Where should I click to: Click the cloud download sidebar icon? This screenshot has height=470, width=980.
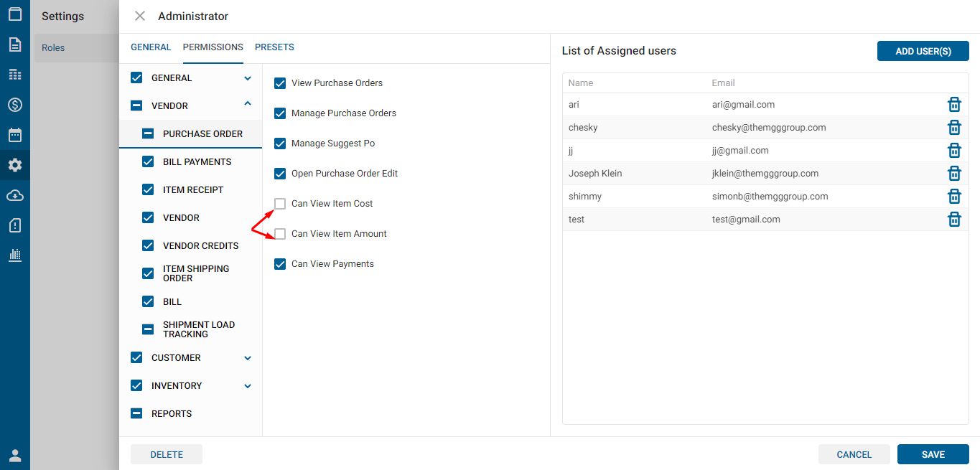[15, 195]
